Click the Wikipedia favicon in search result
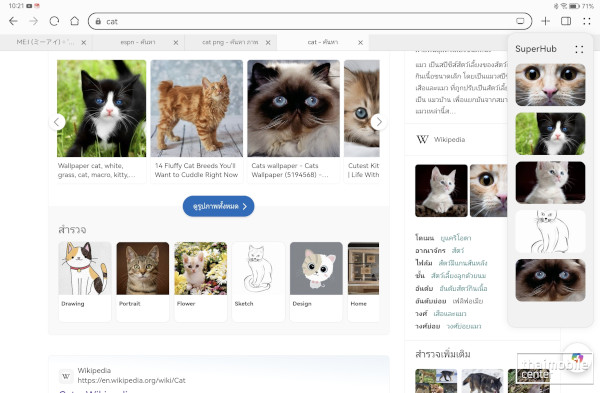Image resolution: width=600 pixels, height=393 pixels. (66, 376)
